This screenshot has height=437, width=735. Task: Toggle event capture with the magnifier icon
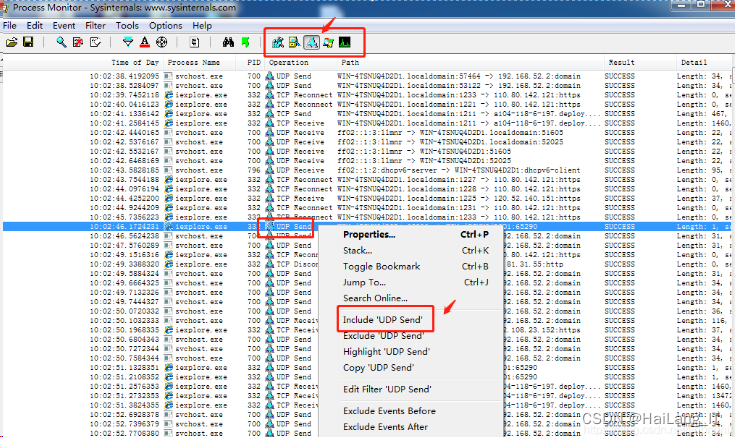[x=61, y=42]
